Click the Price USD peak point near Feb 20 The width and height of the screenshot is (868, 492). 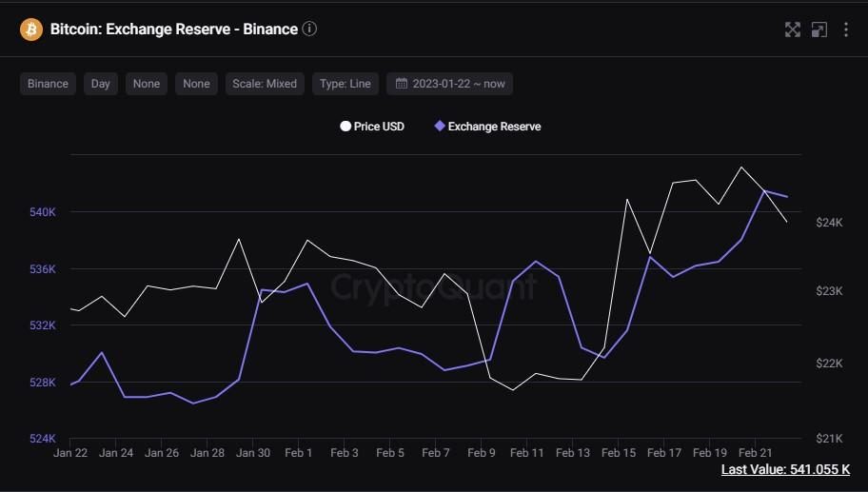click(x=741, y=167)
